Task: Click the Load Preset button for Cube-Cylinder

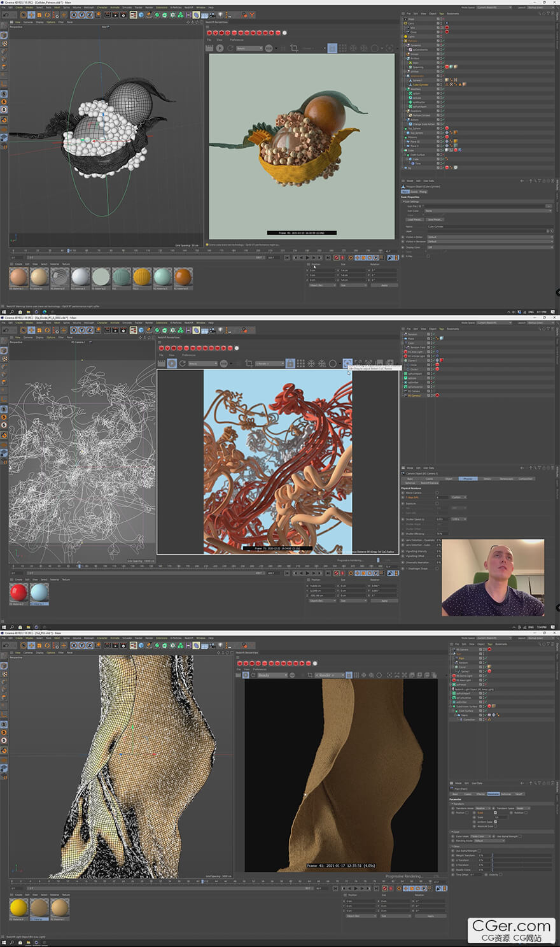Action: point(414,220)
